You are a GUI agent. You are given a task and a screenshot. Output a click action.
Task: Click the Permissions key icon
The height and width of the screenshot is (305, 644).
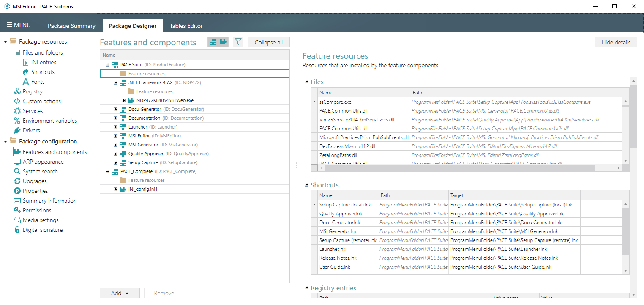(17, 210)
